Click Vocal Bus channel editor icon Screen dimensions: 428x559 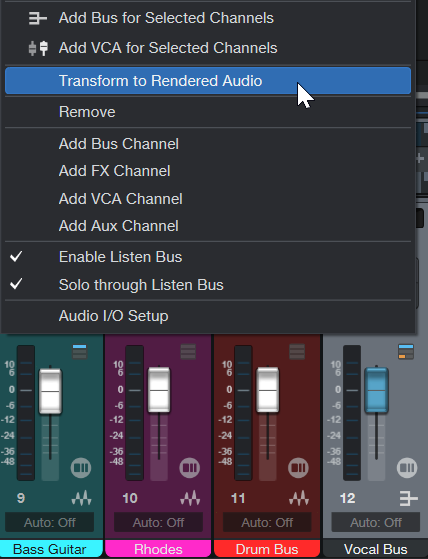[407, 468]
